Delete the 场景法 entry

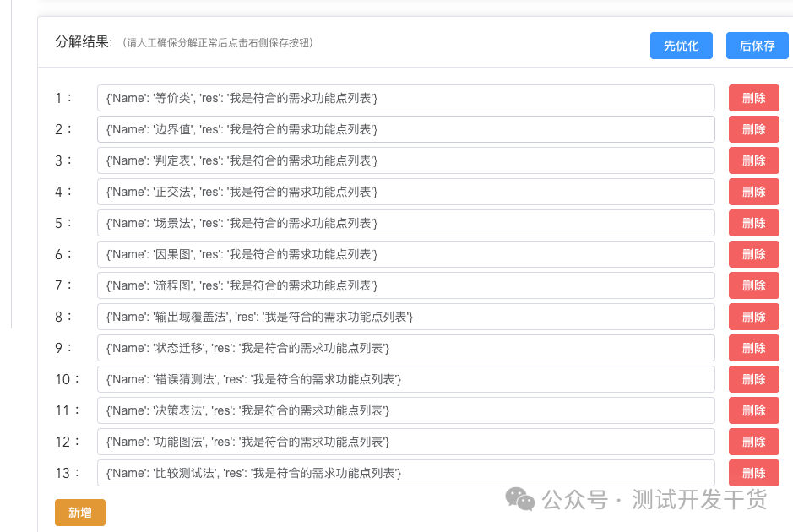[752, 223]
